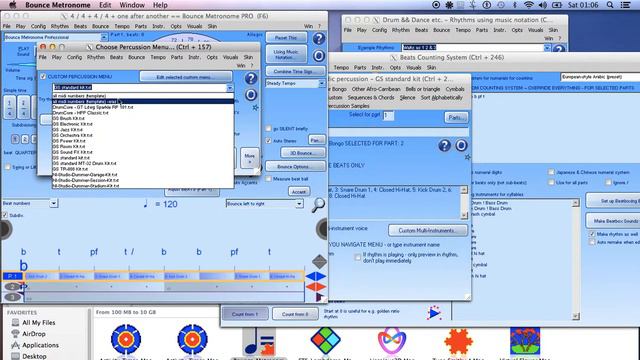Click scrollbar in Beats Counting System list
This screenshot has width=640, height=360.
coord(576,259)
